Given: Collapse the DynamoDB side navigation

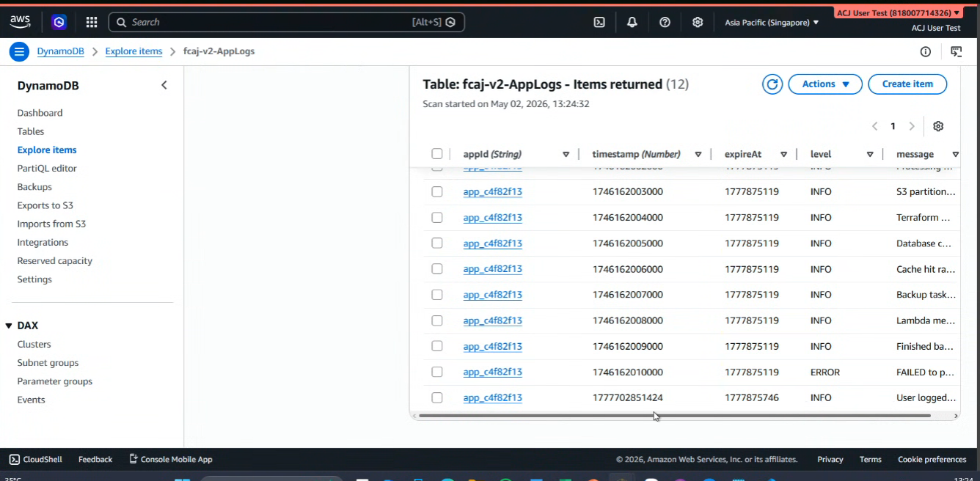Looking at the screenshot, I should click(x=164, y=85).
